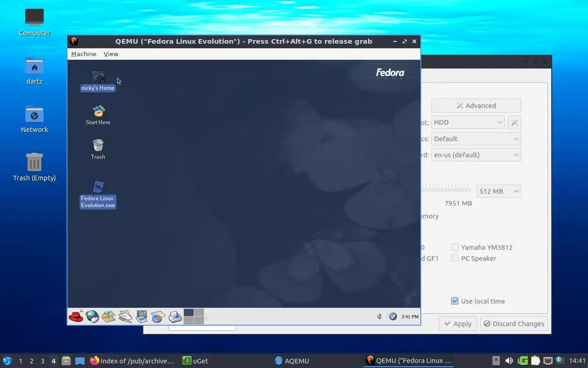Click the update checkmark icon in the Fedora panel
The image size is (588, 368).
393,316
